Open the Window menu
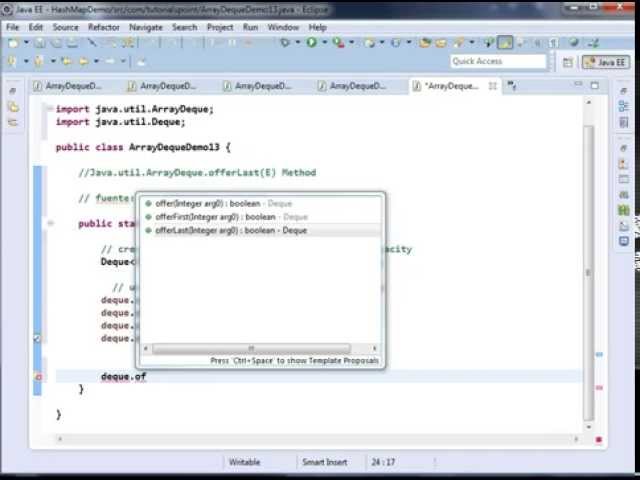Viewport: 640px width, 480px height. [x=283, y=27]
